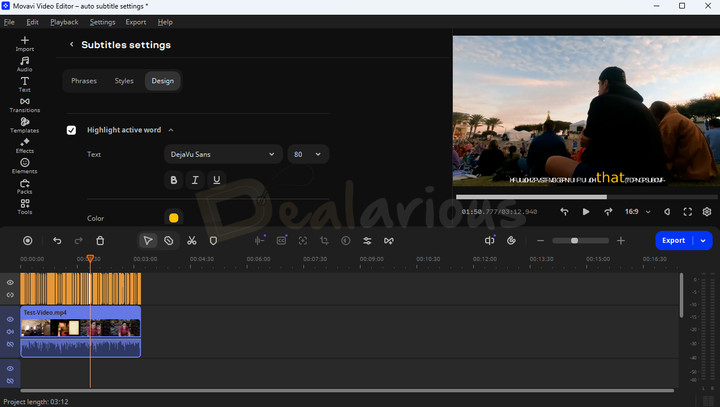720x407 pixels.
Task: Toggle underline for highlighted word
Action: point(217,180)
